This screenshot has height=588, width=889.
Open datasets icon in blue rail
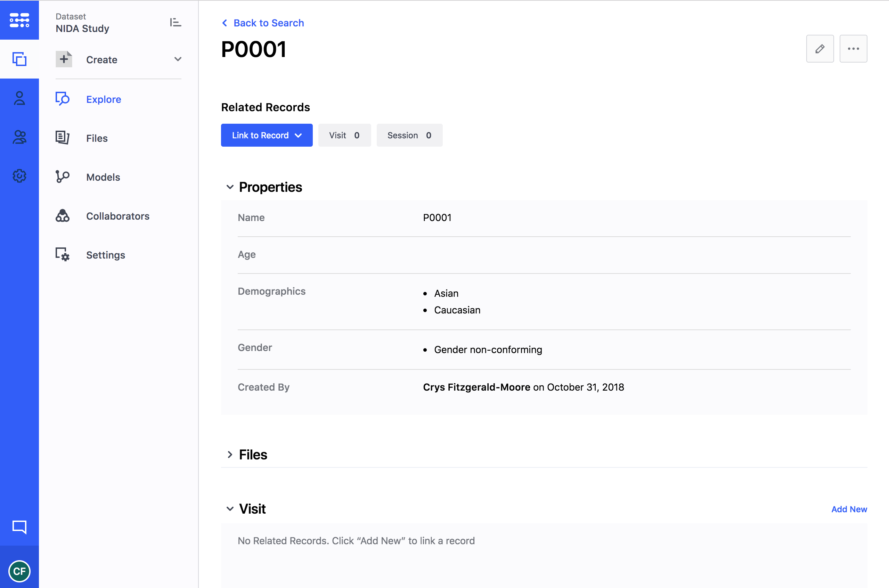(19, 59)
